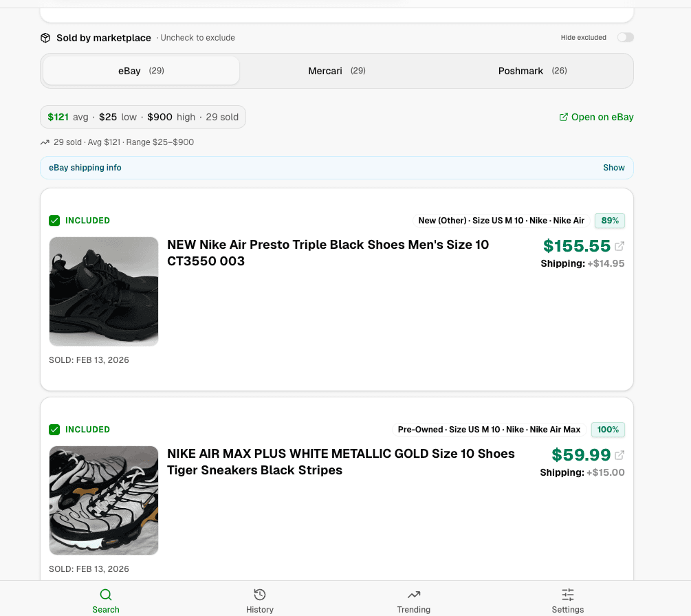Click the external link icon beside Open on eBay
691x616 pixels.
click(565, 117)
